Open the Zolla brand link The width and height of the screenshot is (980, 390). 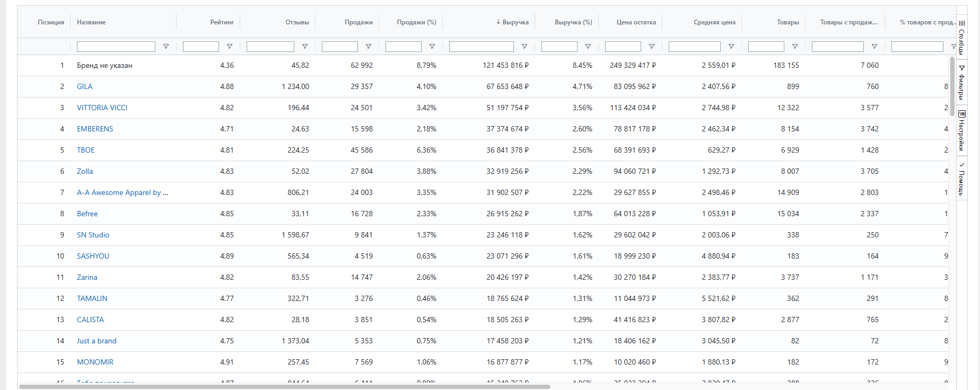(85, 171)
